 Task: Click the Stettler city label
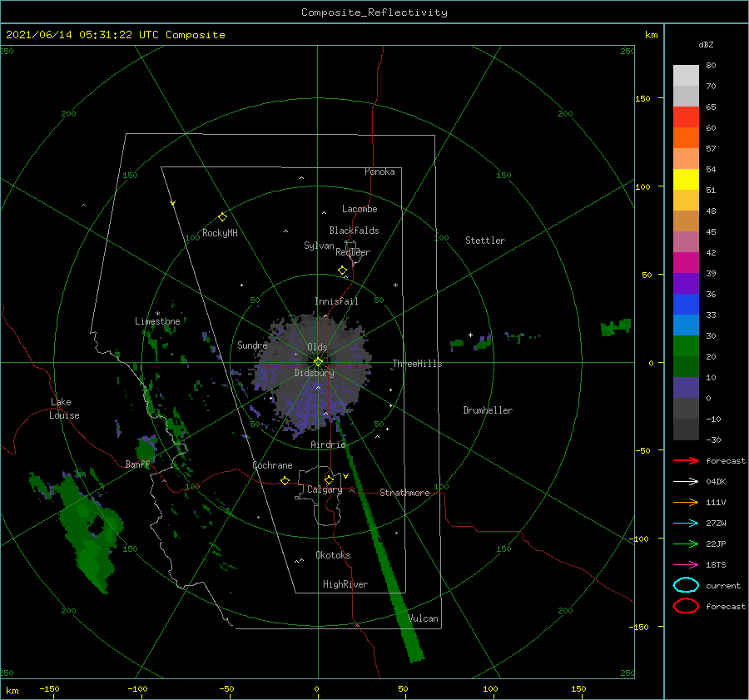tap(485, 241)
